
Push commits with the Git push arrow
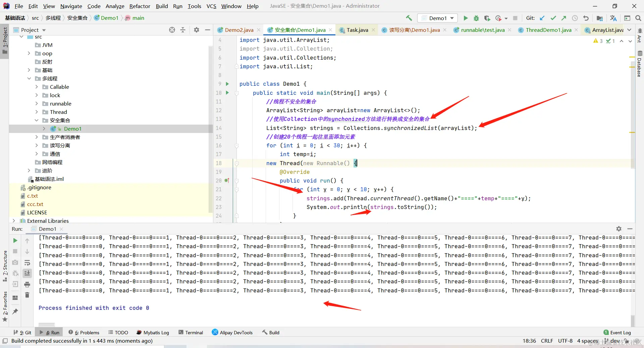tap(564, 18)
